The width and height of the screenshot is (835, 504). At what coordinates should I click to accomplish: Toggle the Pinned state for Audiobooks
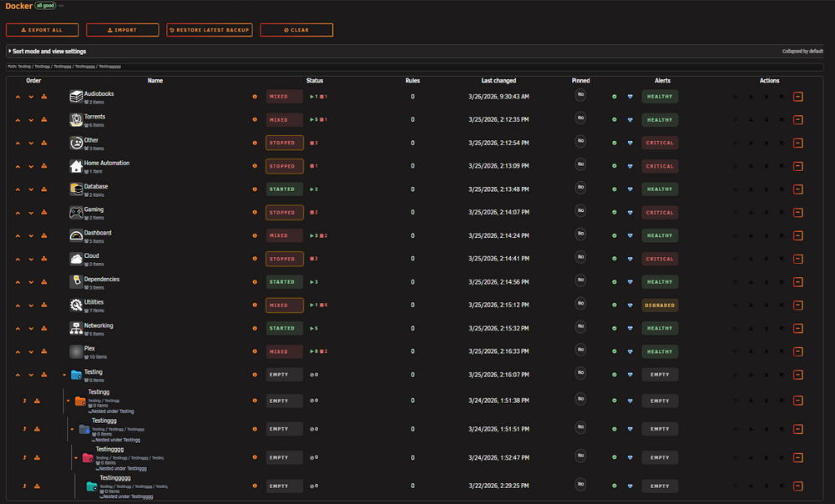click(580, 95)
